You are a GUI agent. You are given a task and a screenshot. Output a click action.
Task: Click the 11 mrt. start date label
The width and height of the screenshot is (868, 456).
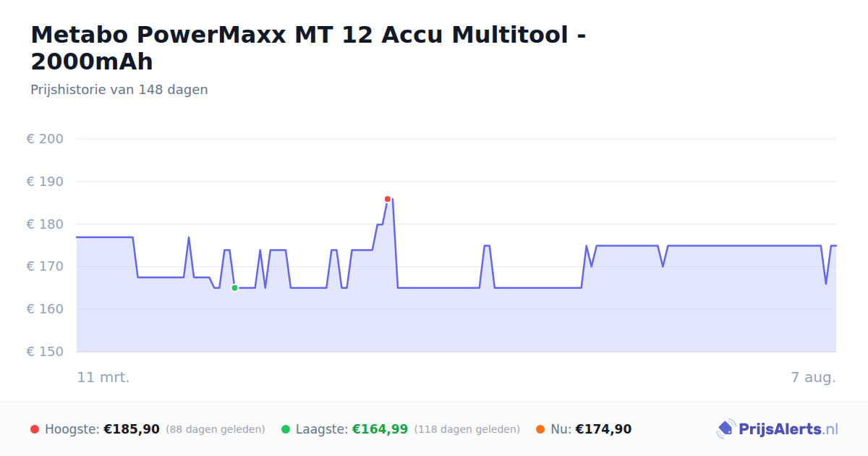click(103, 378)
